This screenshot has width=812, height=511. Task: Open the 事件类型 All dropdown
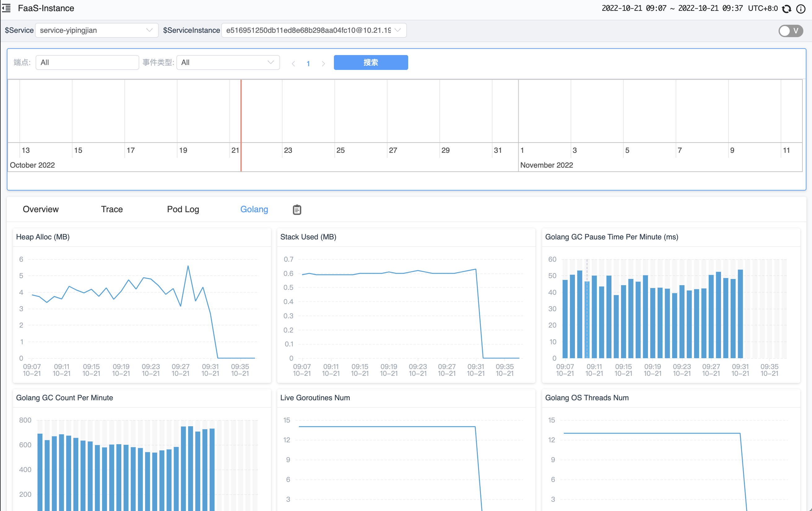228,62
